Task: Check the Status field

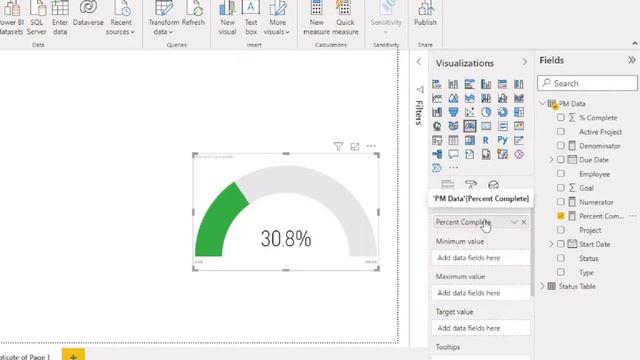Action: tap(561, 258)
